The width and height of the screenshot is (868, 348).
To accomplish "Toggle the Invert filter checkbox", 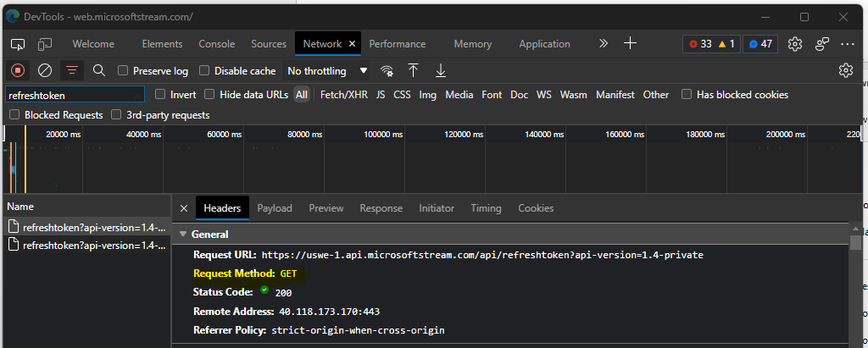I will tap(160, 94).
